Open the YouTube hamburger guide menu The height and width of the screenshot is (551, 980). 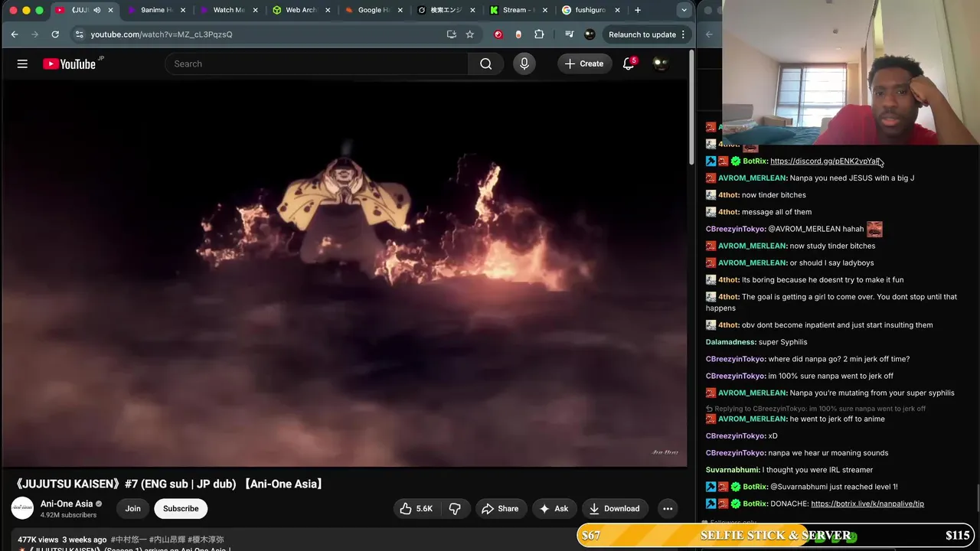tap(22, 64)
